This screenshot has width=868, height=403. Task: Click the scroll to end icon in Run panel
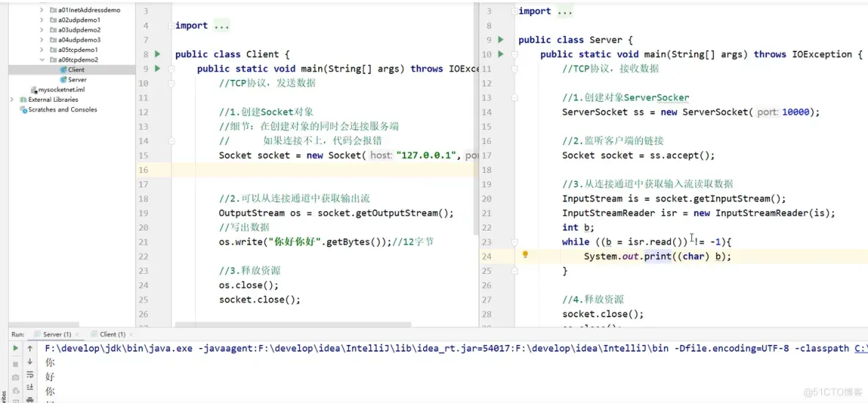[x=30, y=387]
